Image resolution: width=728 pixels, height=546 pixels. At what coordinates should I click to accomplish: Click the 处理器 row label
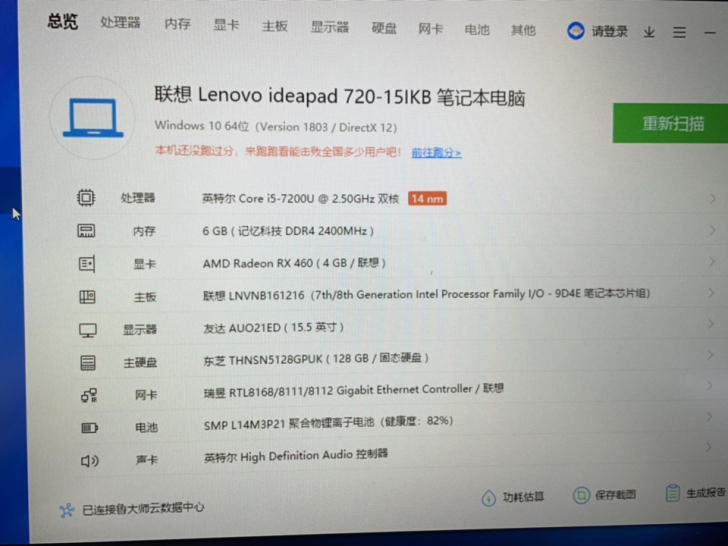138,198
